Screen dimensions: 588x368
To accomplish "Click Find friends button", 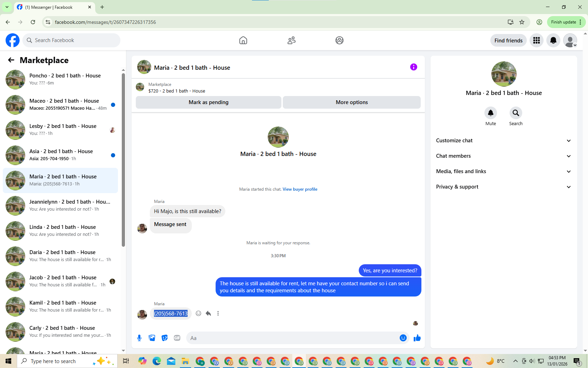I will 509,40.
